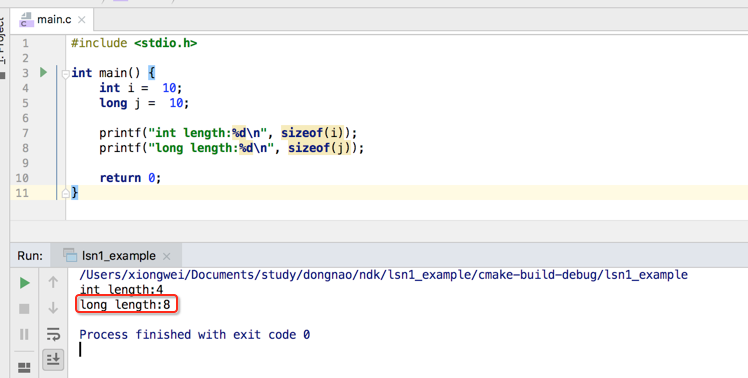748x378 pixels.
Task: Open the layout settings icon in Run panel
Action: coord(24,368)
